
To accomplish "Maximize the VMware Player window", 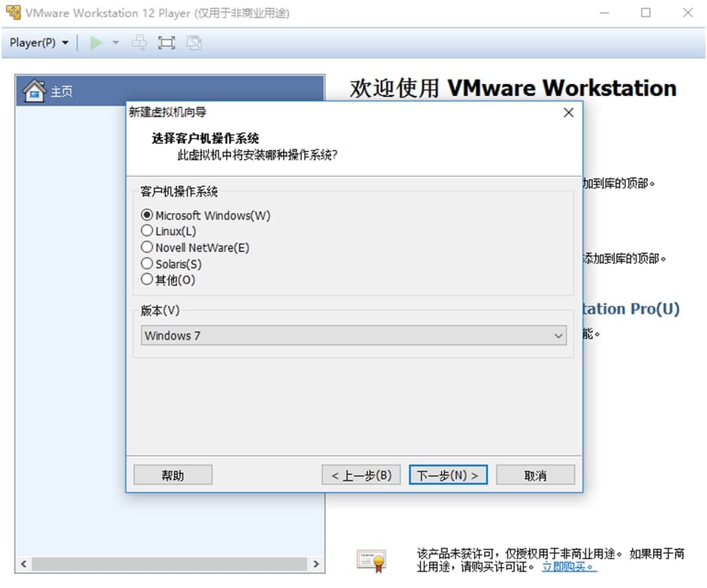I will 645,13.
